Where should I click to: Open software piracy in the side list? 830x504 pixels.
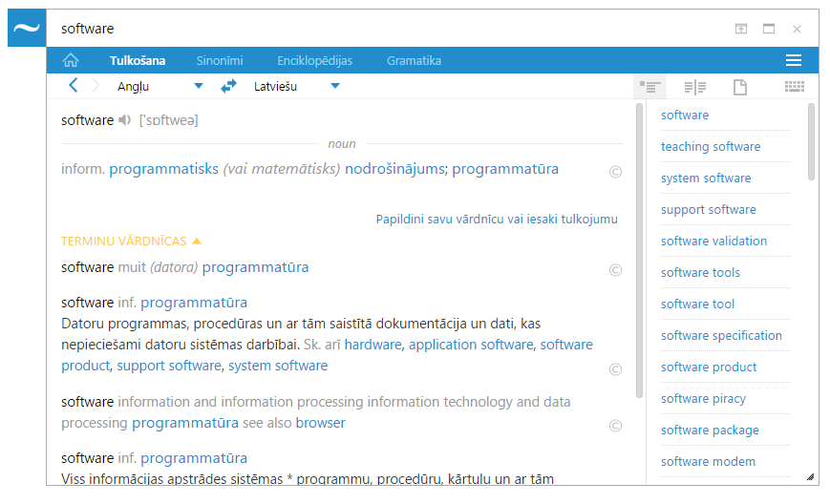(703, 398)
